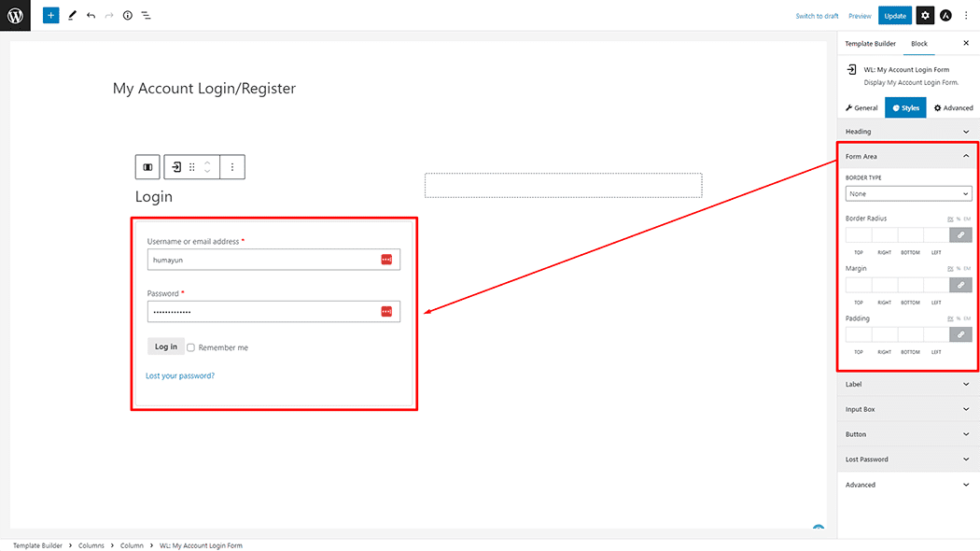Open the document List View
The width and height of the screenshot is (980, 551).
pos(147,15)
